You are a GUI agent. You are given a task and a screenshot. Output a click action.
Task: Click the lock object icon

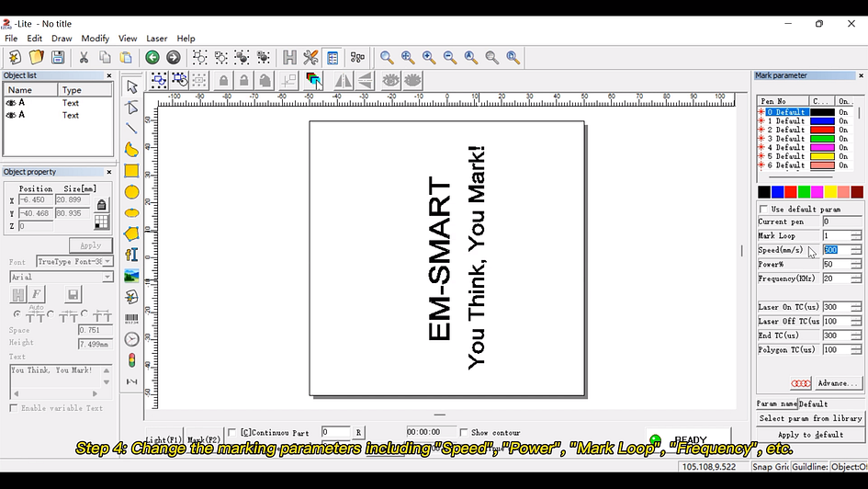(223, 81)
